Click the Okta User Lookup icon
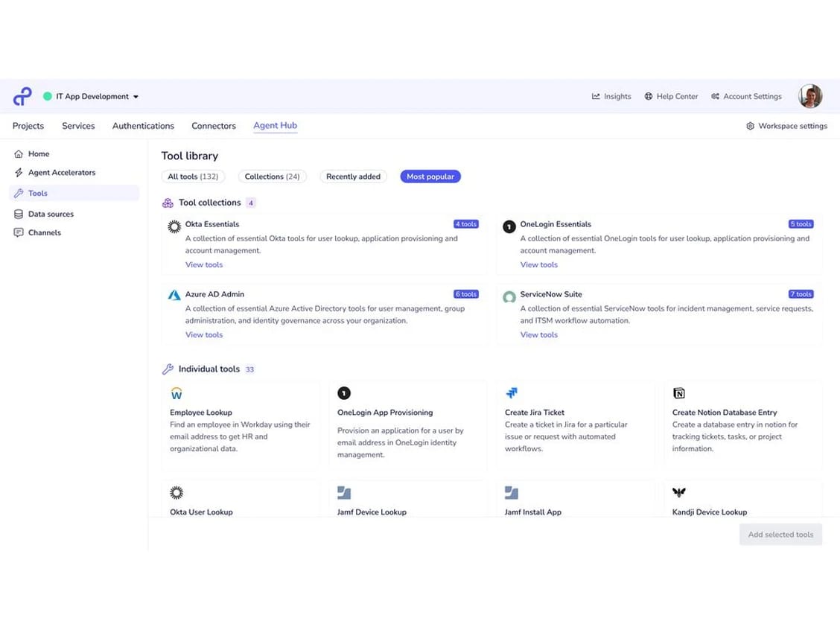This screenshot has height=630, width=840. point(176,492)
